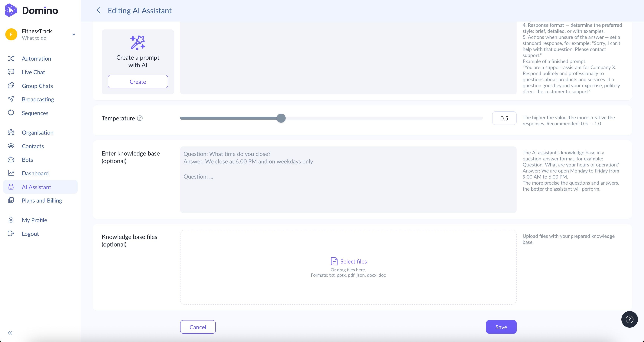Click the Dashboard chart icon
The image size is (644, 342).
(11, 173)
